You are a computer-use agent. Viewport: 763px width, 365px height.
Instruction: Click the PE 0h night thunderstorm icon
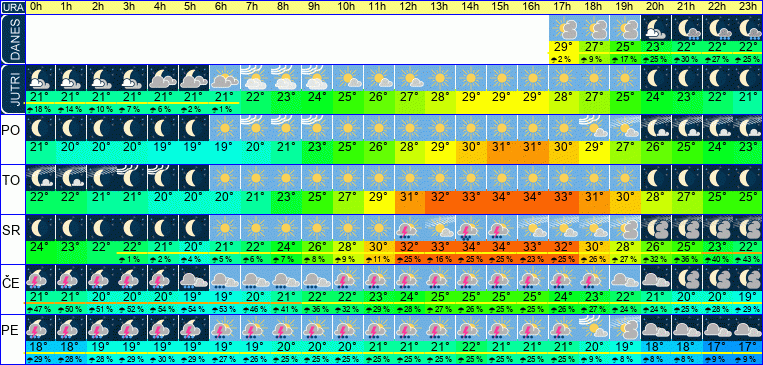point(40,327)
